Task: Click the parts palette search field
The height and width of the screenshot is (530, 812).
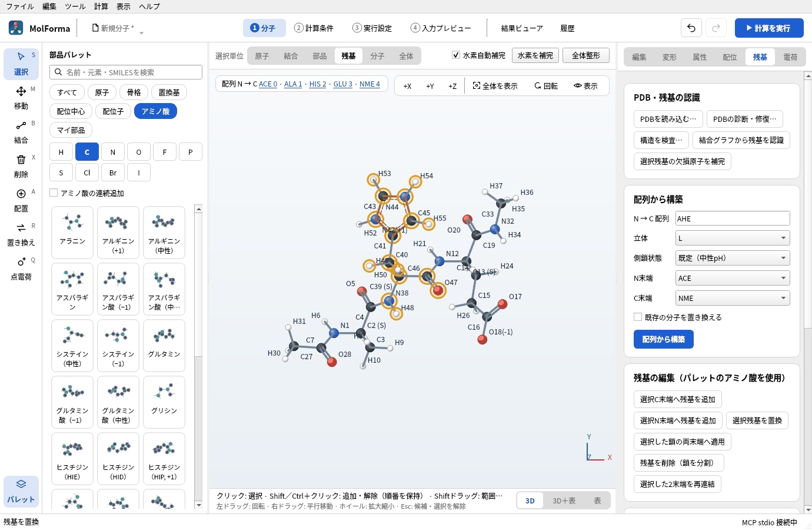Action: 126,72
